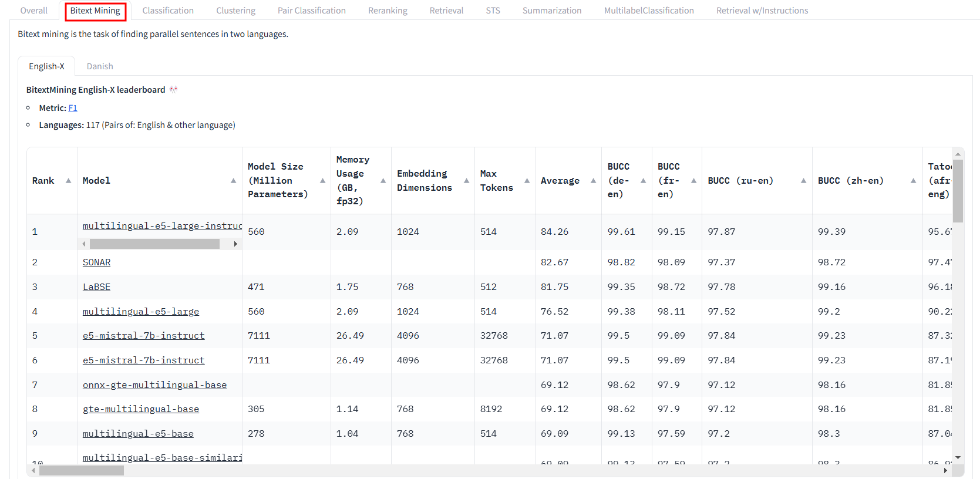The image size is (980, 479).
Task: Select multilingual-e5-large average 76.52
Action: (x=555, y=312)
